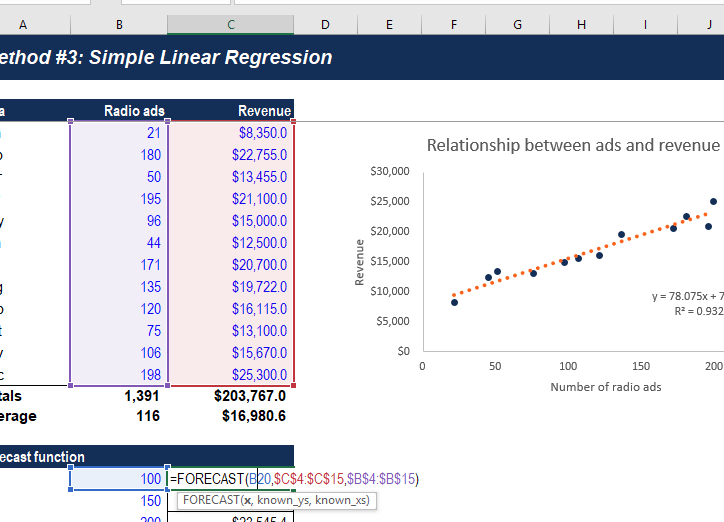This screenshot has width=724, height=522.
Task: Click the 'Method #3: Simple Linear Regression' title
Action: (166, 57)
